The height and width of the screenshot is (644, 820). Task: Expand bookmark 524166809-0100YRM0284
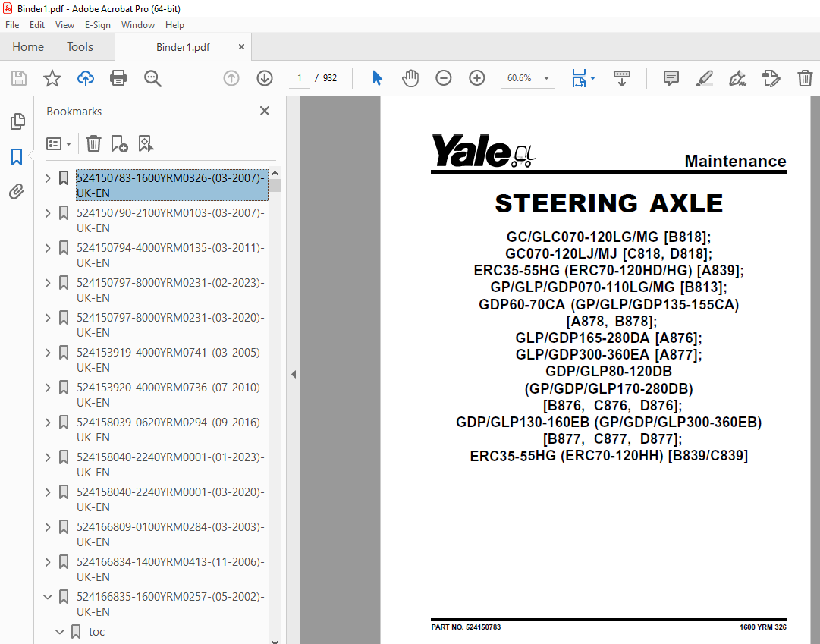[48, 527]
